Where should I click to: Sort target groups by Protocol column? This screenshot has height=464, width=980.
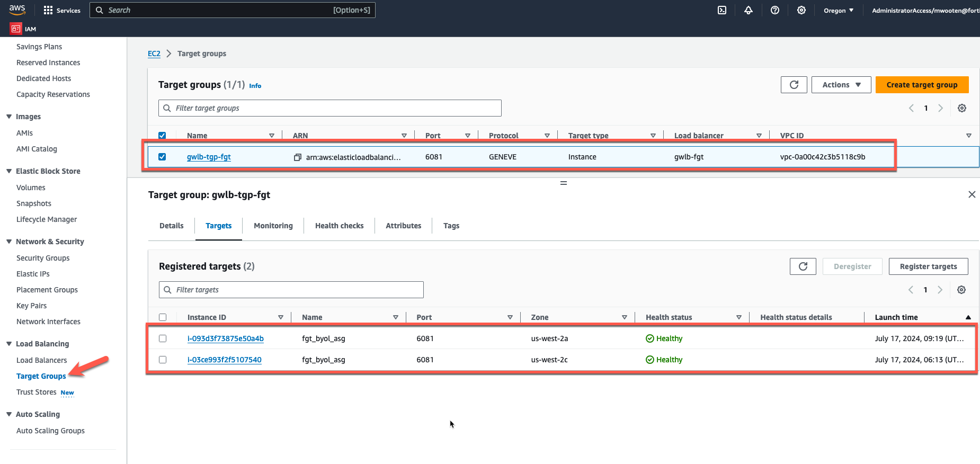pos(547,136)
